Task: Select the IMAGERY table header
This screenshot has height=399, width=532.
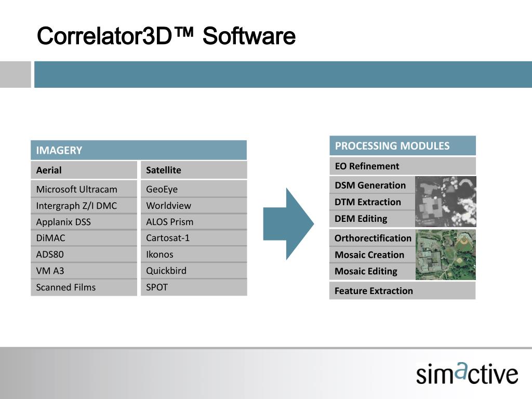Action: 138,150
